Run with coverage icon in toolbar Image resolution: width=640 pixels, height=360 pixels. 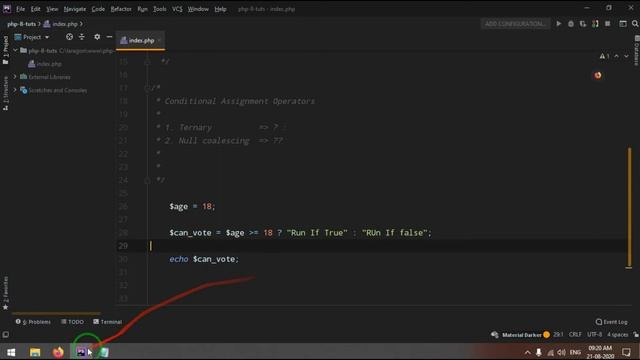coord(583,24)
